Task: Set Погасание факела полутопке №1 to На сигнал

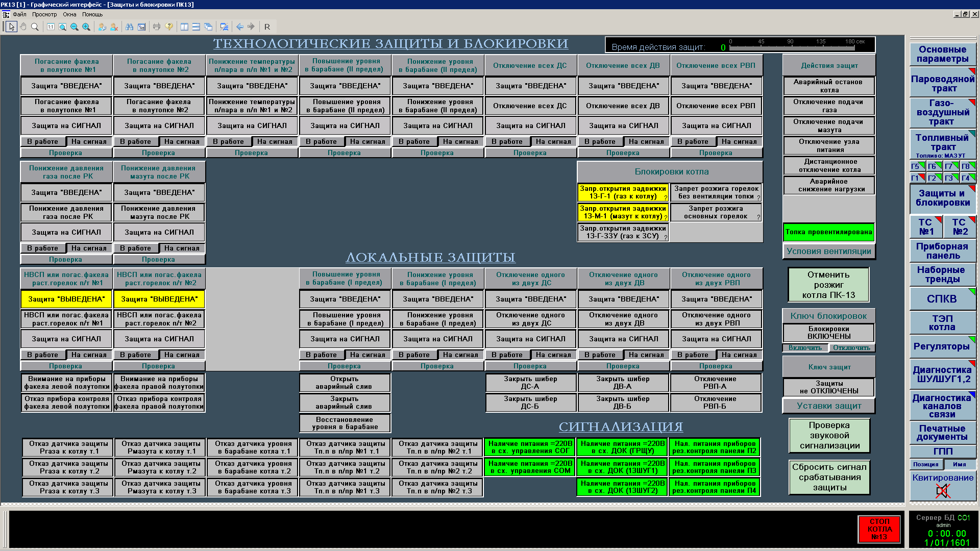Action: (x=89, y=142)
